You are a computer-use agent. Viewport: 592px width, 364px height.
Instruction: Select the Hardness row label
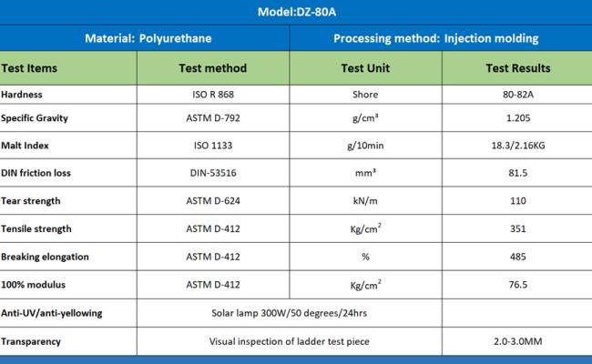pyautogui.click(x=22, y=95)
